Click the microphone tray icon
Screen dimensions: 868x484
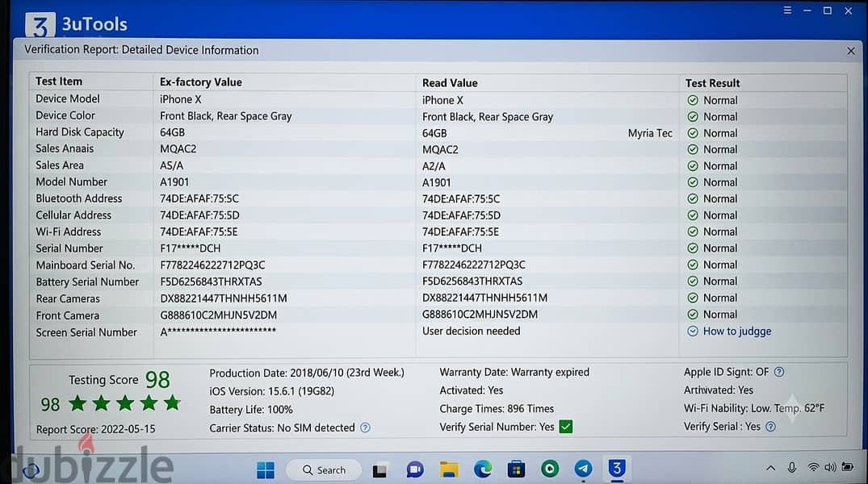coord(791,468)
